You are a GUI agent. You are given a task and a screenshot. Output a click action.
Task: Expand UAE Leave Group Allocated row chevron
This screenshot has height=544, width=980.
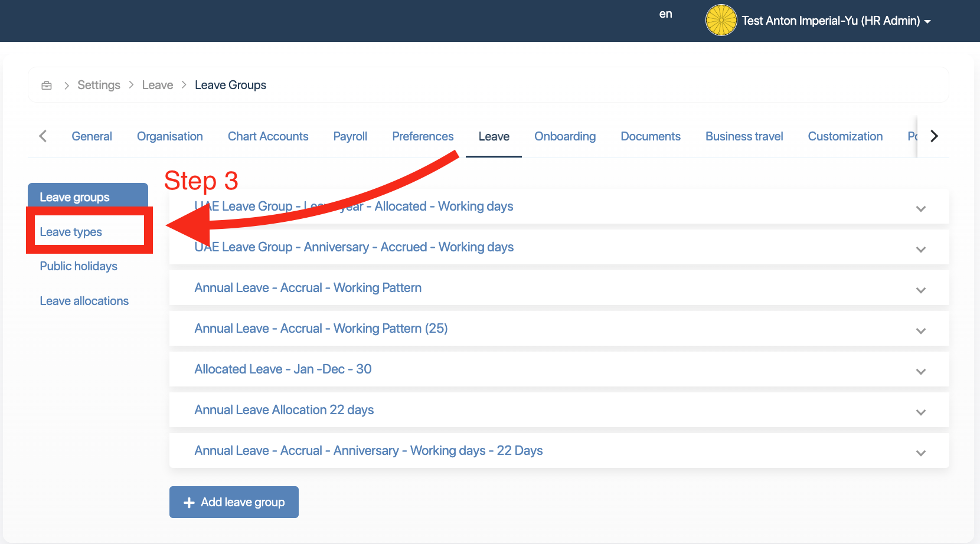[x=920, y=209]
